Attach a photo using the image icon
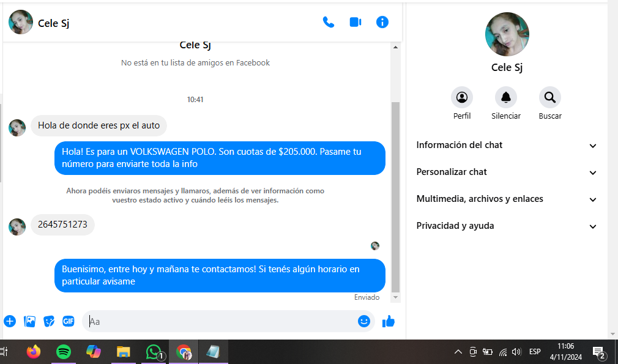Viewport: 618px width, 364px height. 29,321
